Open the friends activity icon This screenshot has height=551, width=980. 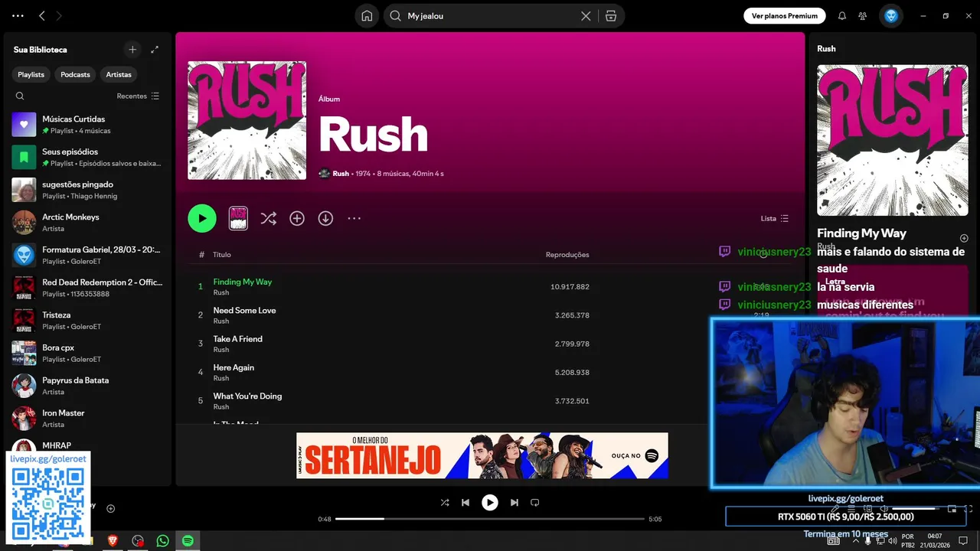tap(863, 16)
